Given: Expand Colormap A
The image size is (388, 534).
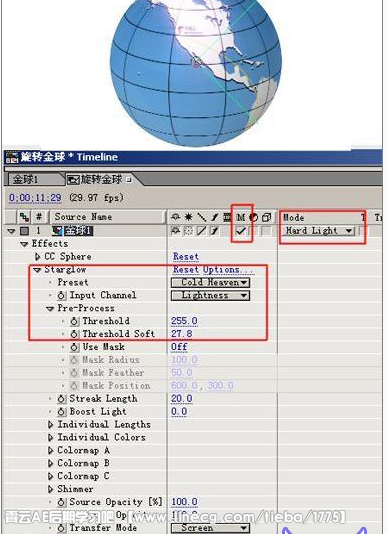Looking at the screenshot, I should pyautogui.click(x=50, y=451).
